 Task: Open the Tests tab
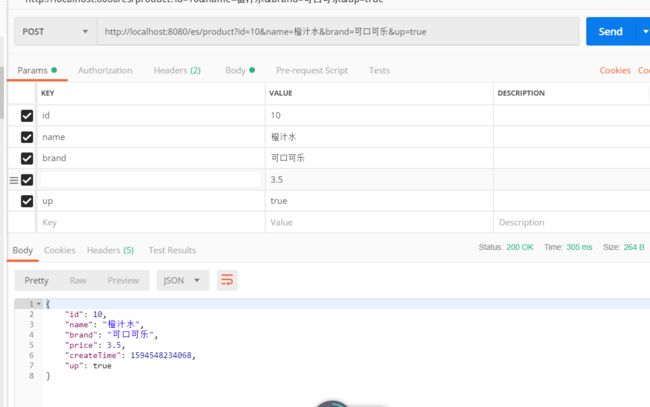pyautogui.click(x=379, y=70)
